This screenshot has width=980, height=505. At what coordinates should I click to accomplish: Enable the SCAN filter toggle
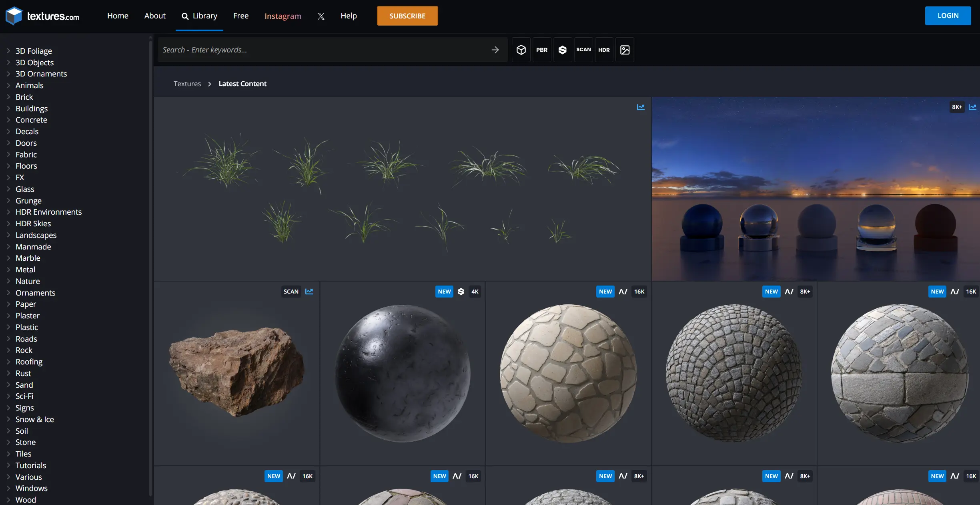(x=583, y=50)
